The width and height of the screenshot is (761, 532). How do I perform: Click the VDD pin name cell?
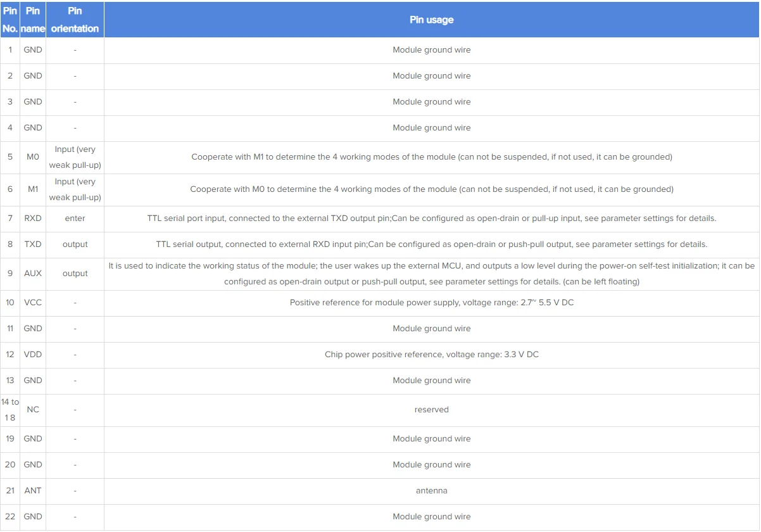[x=33, y=355]
